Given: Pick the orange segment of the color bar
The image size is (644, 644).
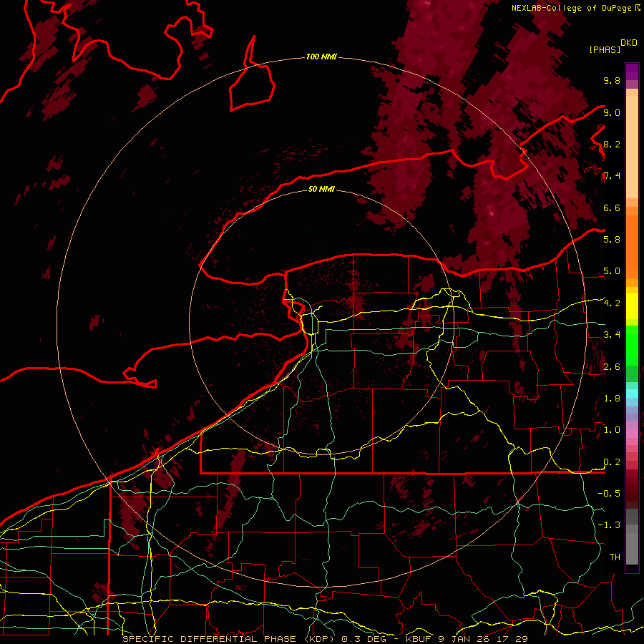Looking at the screenshot, I should (x=632, y=248).
